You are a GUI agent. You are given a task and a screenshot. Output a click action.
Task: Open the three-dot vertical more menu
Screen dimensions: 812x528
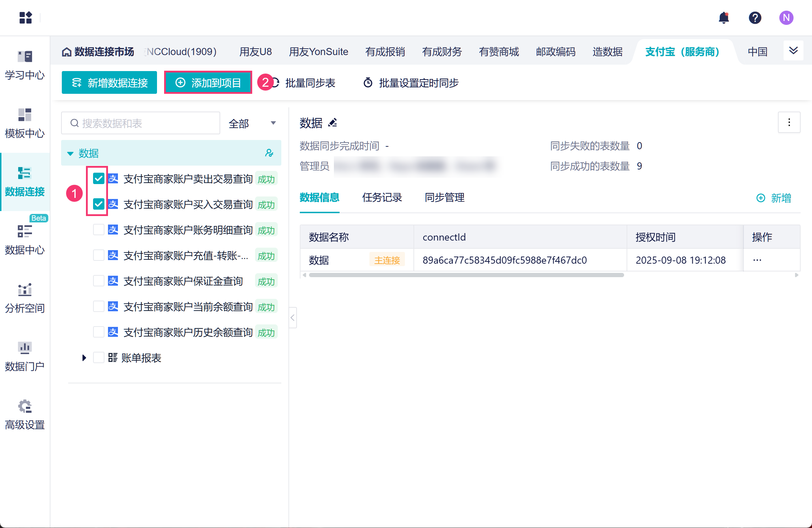click(x=789, y=123)
